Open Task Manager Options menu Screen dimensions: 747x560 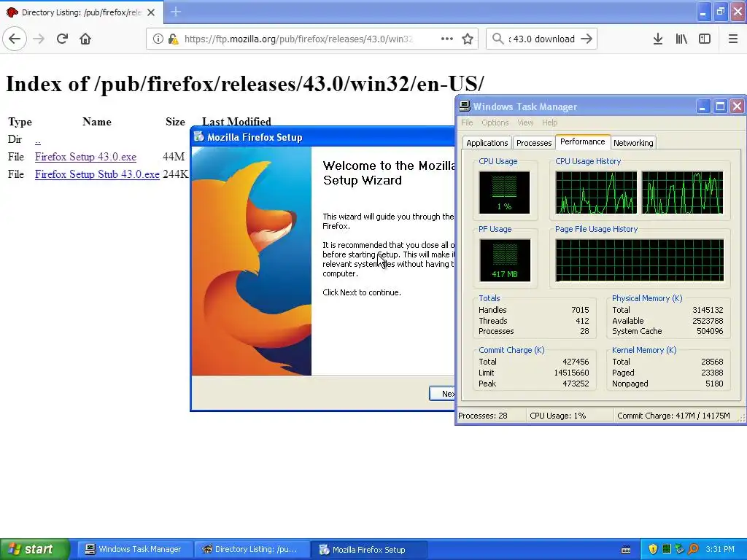[x=495, y=122]
